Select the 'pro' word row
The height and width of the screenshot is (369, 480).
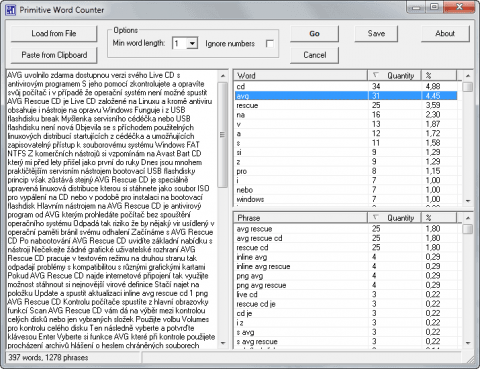click(346, 171)
